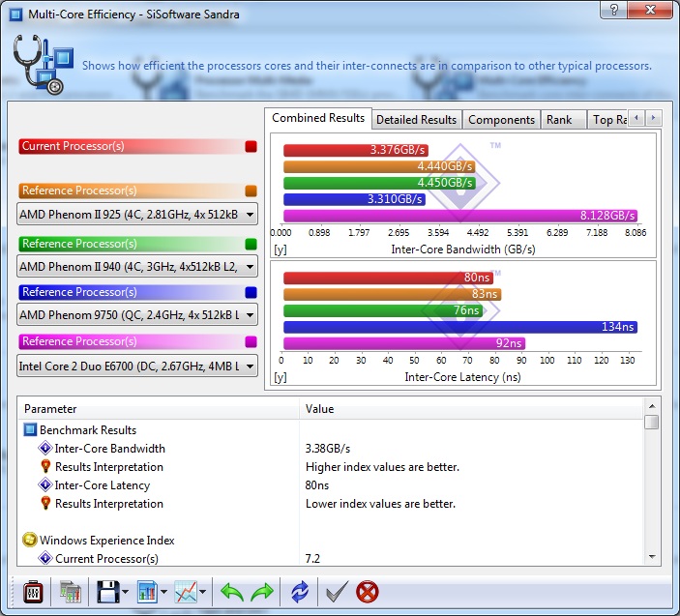Click the tab strip right arrow

click(653, 118)
